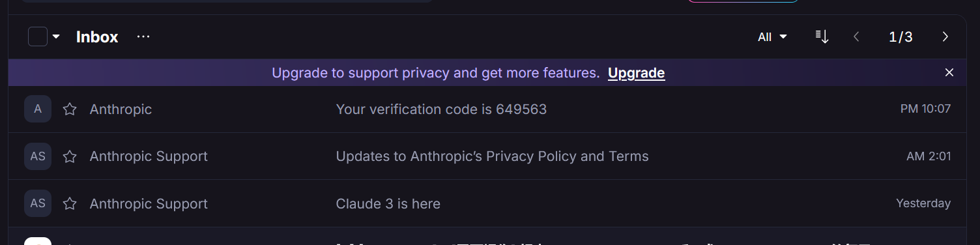Expand the select-all dropdown arrow

click(x=56, y=37)
